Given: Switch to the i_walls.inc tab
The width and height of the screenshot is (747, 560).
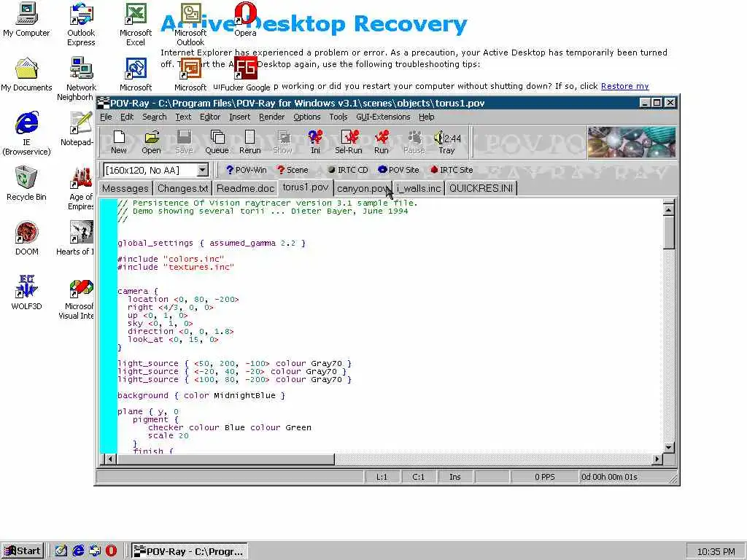Looking at the screenshot, I should (419, 189).
